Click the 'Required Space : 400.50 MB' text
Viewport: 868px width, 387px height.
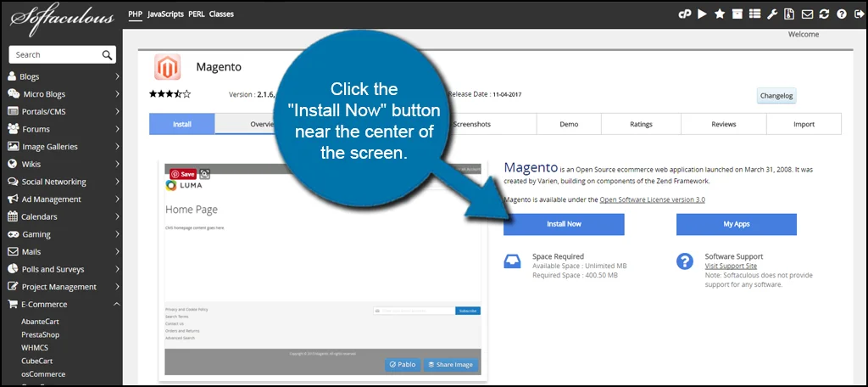click(575, 275)
